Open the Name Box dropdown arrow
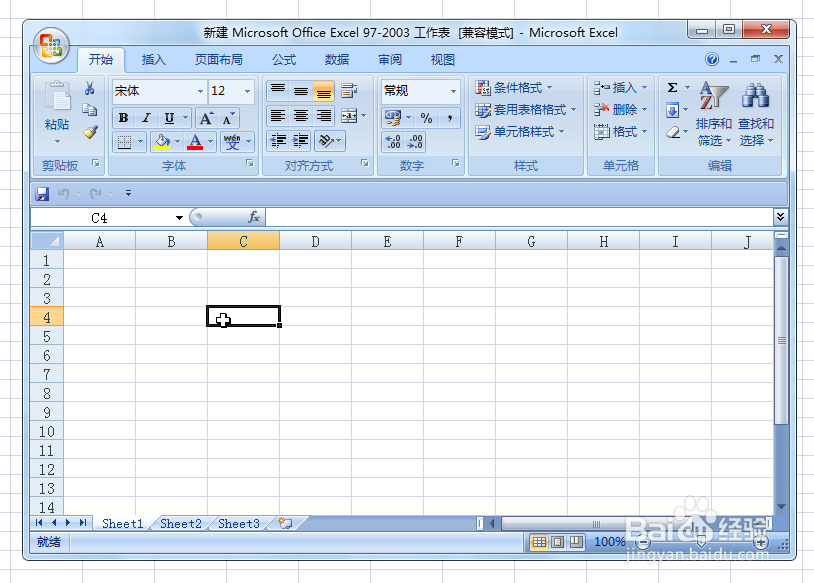 pos(179,218)
